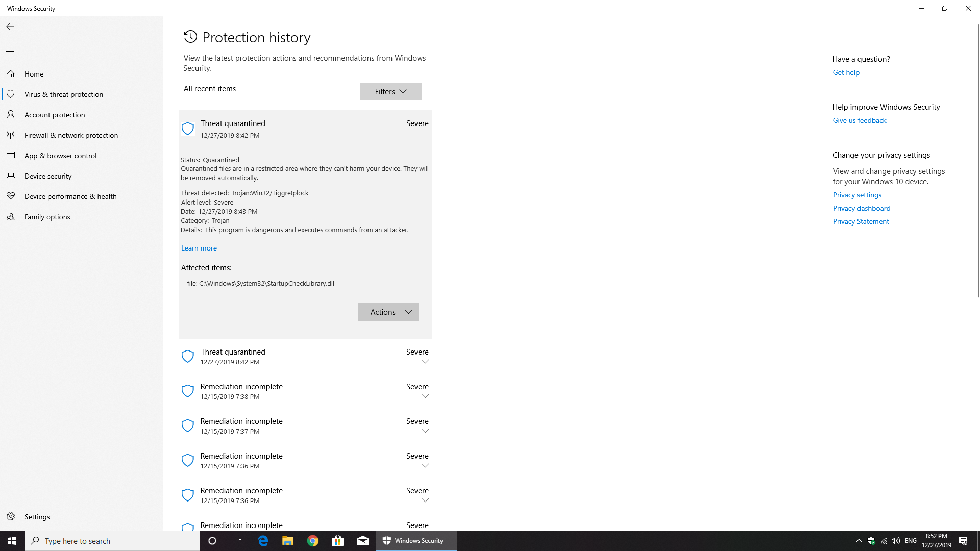Expand the 12/15/2019 7:37 PM remediation entry

click(x=425, y=431)
